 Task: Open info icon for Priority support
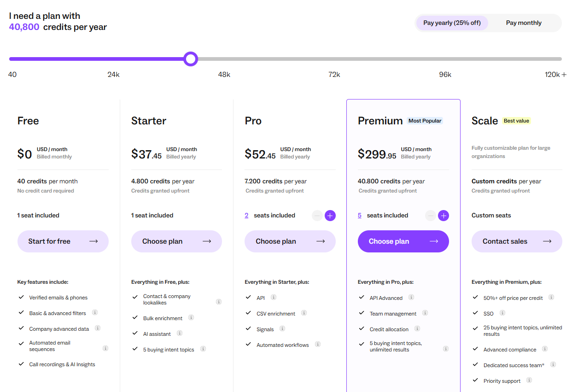529,380
